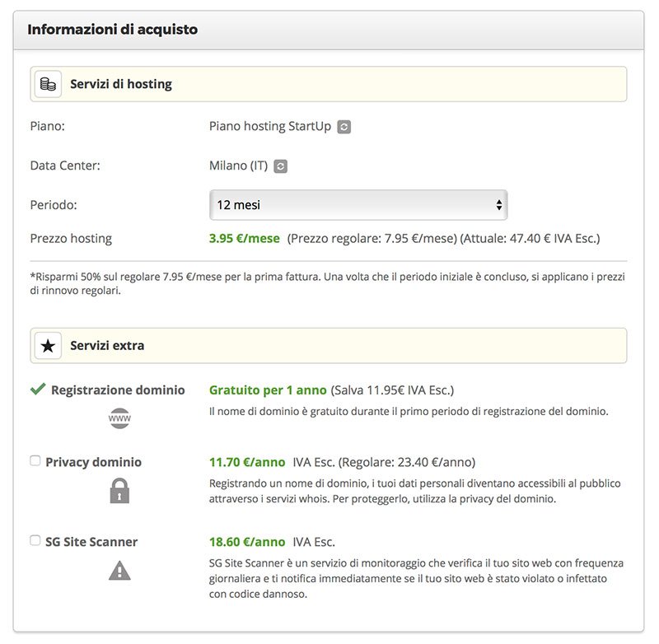Click the Gratuito per 1 anno text
659x644 pixels.
pyautogui.click(x=268, y=390)
